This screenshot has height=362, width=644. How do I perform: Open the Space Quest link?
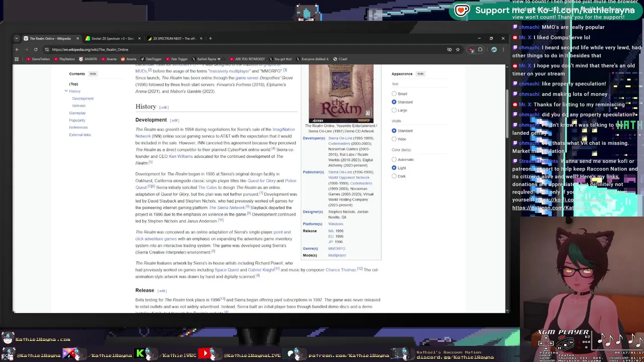click(x=226, y=270)
